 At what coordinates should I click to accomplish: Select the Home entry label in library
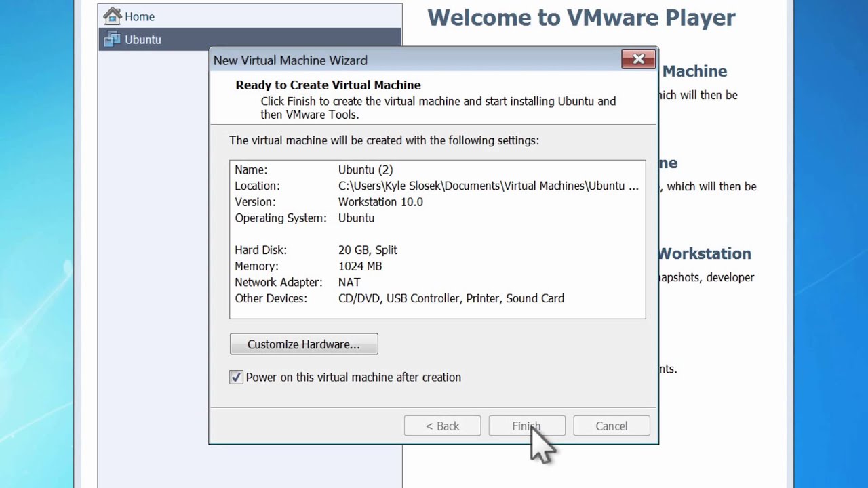140,16
